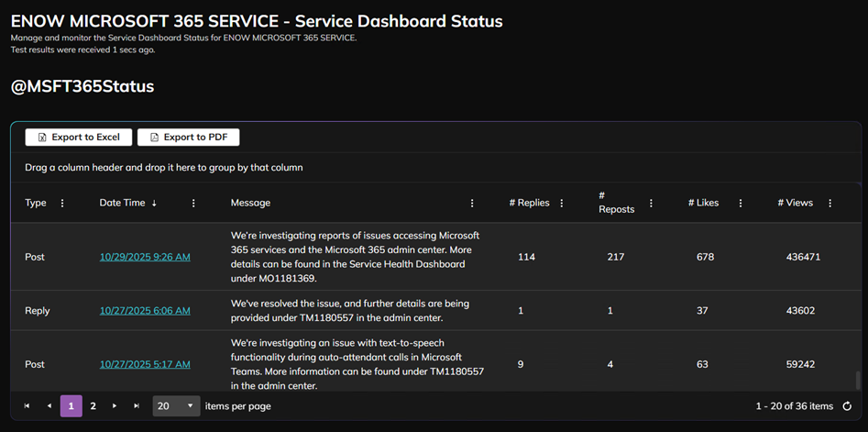The height and width of the screenshot is (432, 868).
Task: Toggle sorting on Date Time header
Action: 128,203
